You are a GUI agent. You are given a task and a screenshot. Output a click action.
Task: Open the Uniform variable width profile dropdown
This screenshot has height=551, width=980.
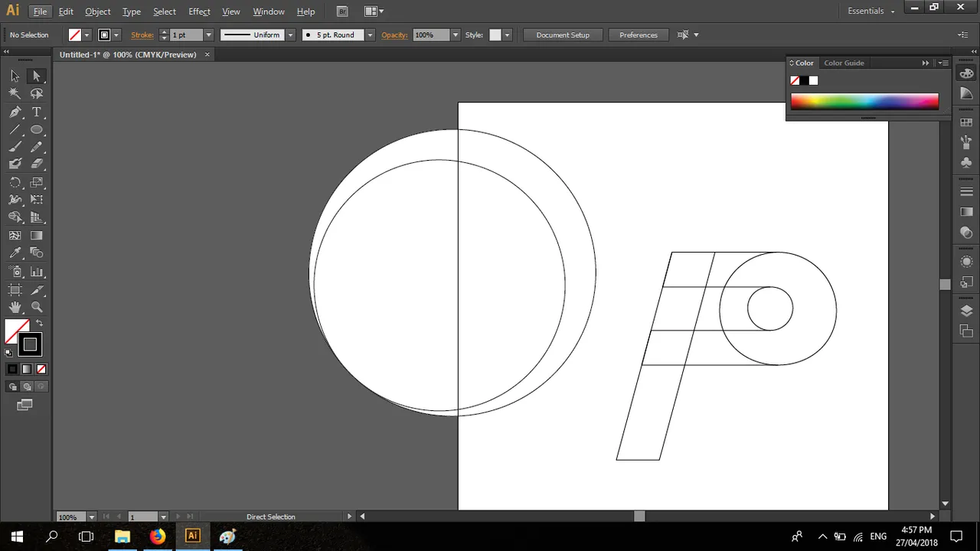pos(290,35)
